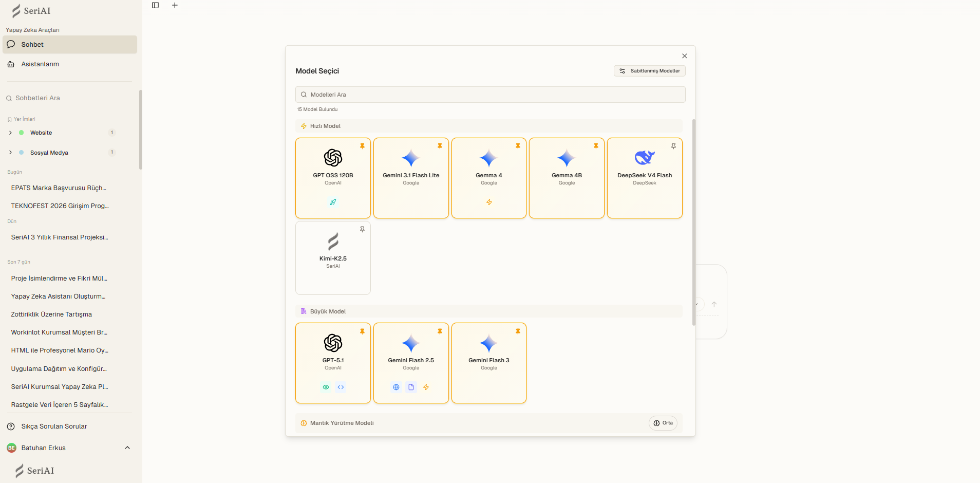Viewport: 980px width, 483px height.
Task: Click the document icon on Gemini Flash 2.5 card
Action: [x=411, y=387]
